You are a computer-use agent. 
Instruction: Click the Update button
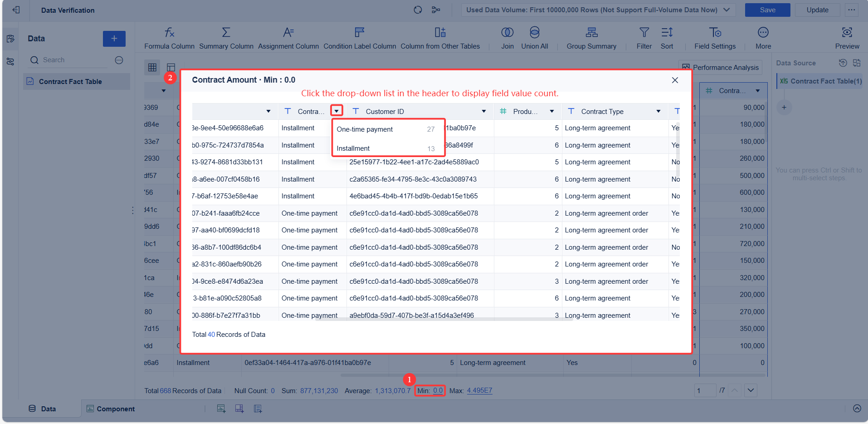(x=817, y=10)
